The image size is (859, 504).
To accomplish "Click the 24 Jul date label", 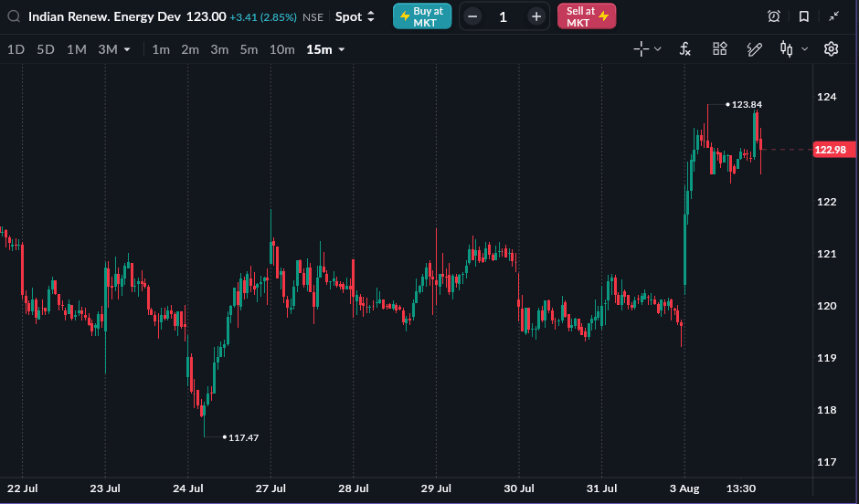I will click(x=188, y=488).
